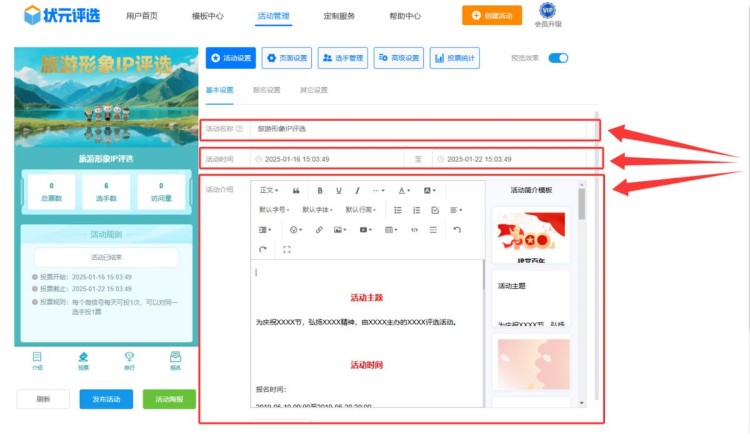Click the 活动名称 input field

pyautogui.click(x=420, y=129)
